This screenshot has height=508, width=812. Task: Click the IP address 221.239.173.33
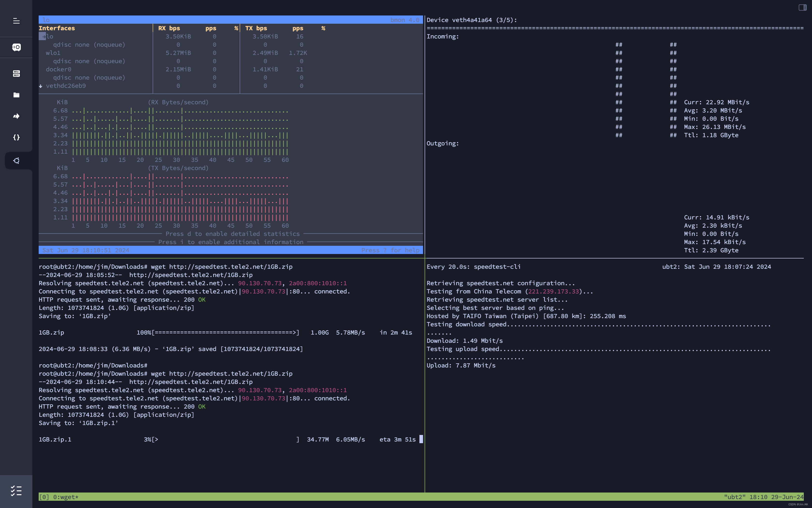click(554, 291)
